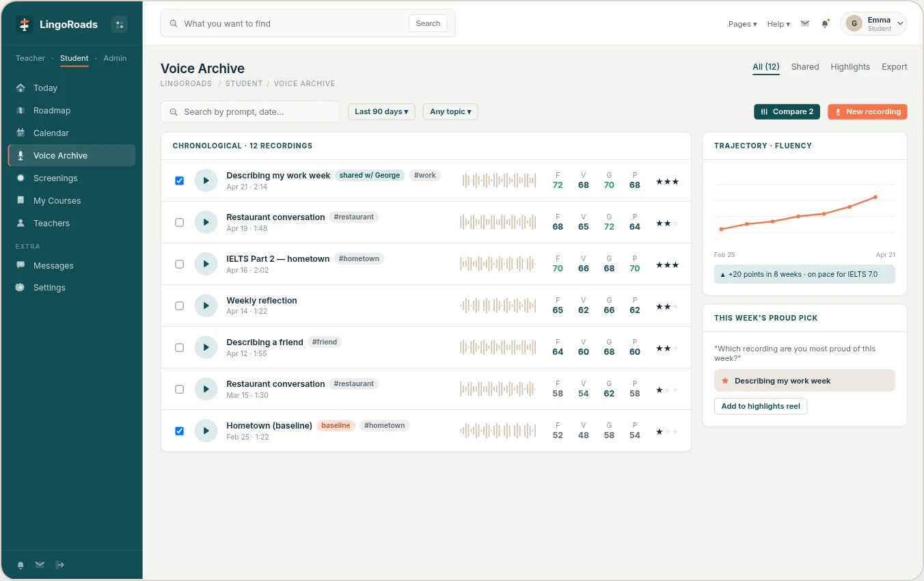Open Settings in the sidebar

(x=71, y=287)
